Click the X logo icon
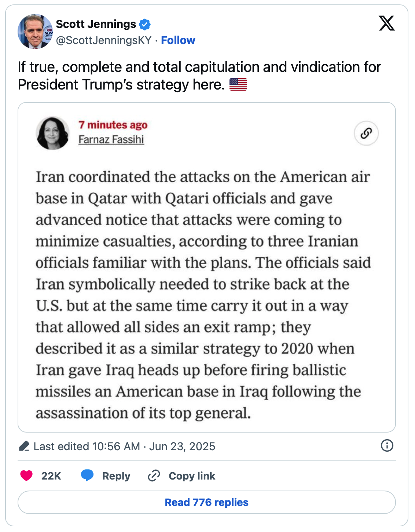Screen dimensions: 415x532 pyautogui.click(x=386, y=23)
